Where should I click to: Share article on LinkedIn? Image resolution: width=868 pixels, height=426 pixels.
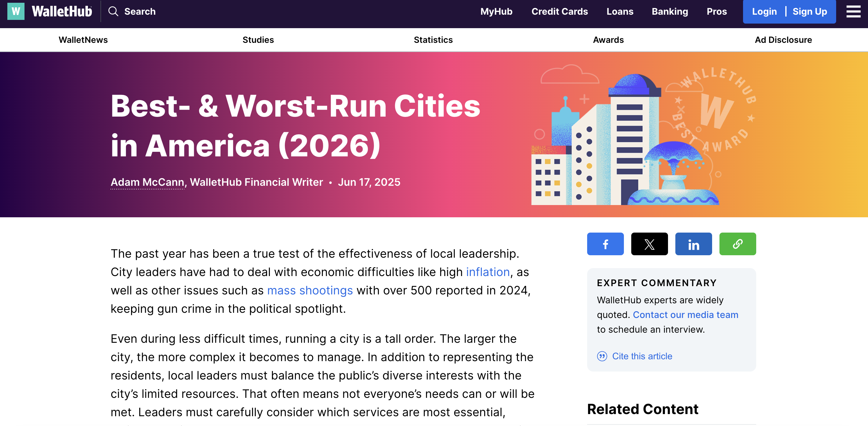693,244
